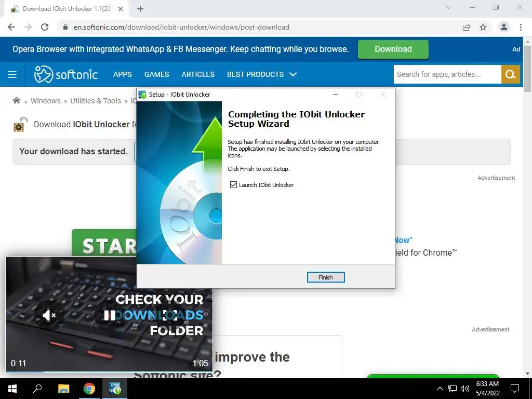Image resolution: width=532 pixels, height=399 pixels.
Task: Open File Explorer from the taskbar
Action: click(63, 389)
